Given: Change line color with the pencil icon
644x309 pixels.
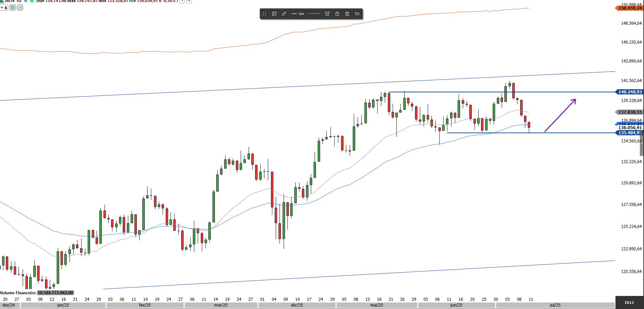Looking at the screenshot, I should click(x=284, y=14).
